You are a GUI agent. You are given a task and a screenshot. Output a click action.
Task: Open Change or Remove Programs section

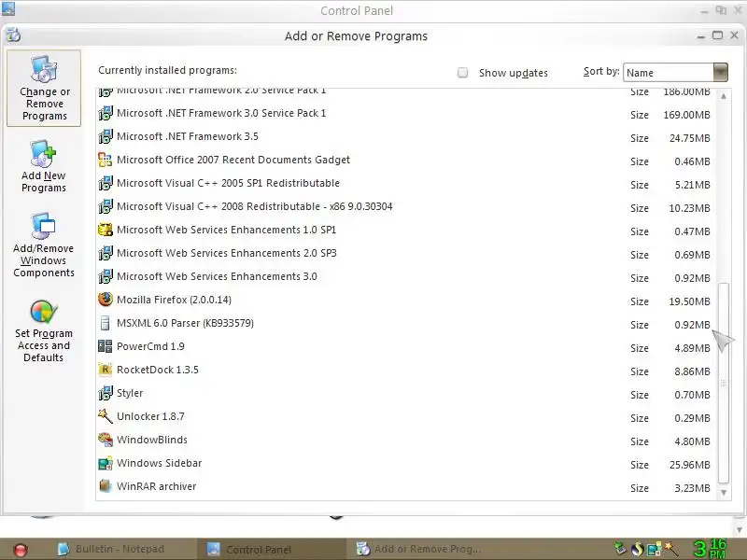tap(44, 89)
